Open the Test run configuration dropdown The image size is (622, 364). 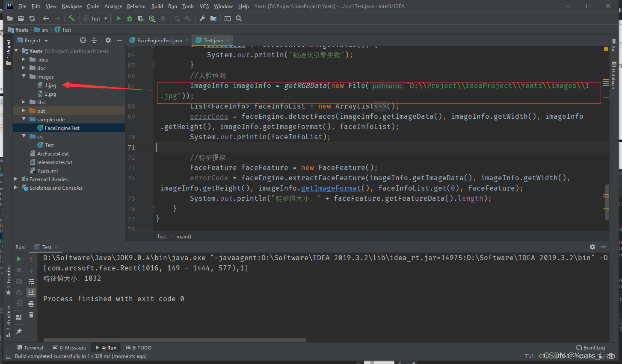95,18
